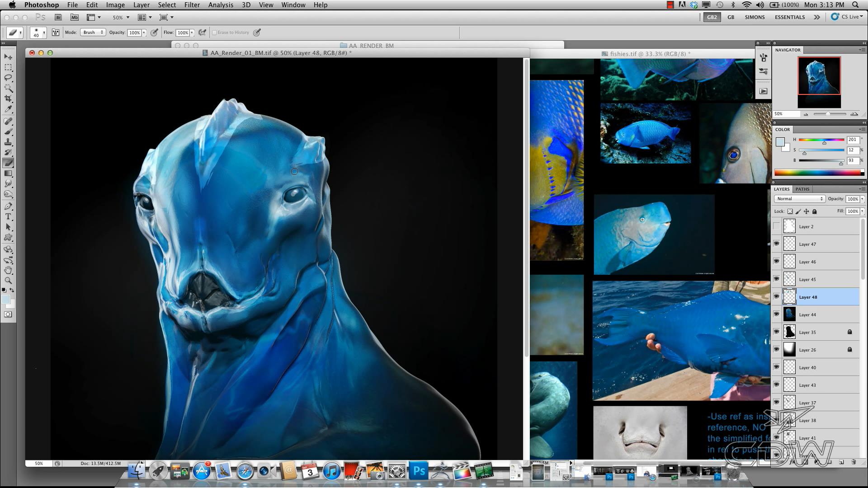Click the foreground color swatch in toolbox

[x=6, y=300]
